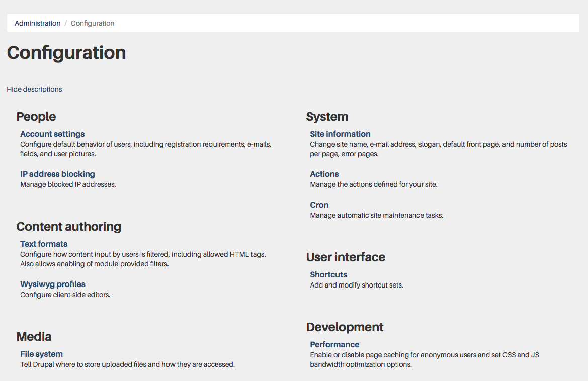Open Performance caching settings

click(334, 345)
